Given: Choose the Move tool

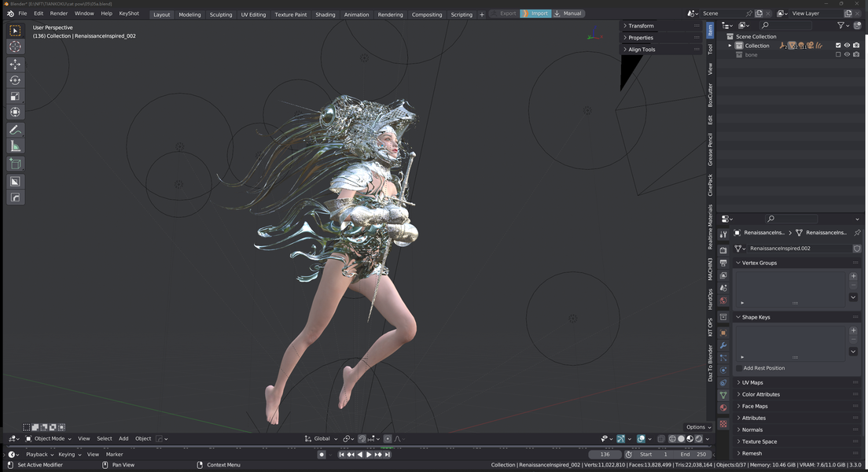Looking at the screenshot, I should pos(15,65).
